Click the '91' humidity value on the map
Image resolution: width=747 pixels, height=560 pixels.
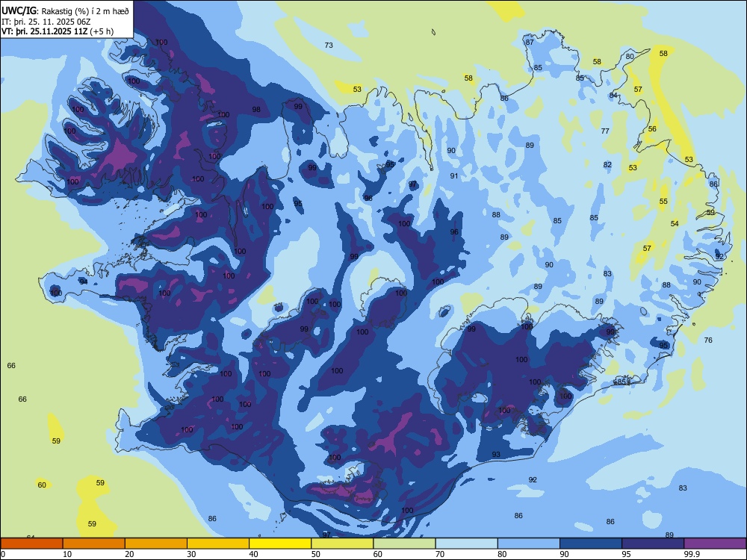click(x=454, y=175)
